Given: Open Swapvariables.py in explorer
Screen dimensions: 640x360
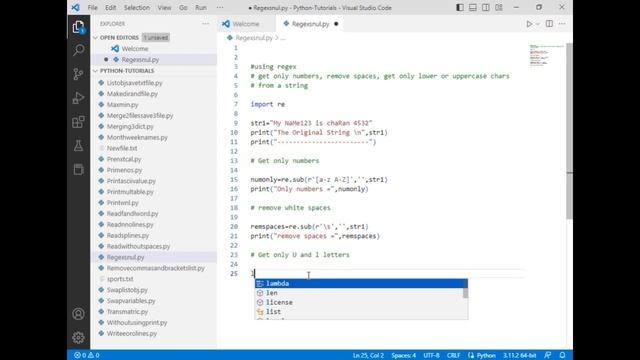Looking at the screenshot, I should coord(153,301).
